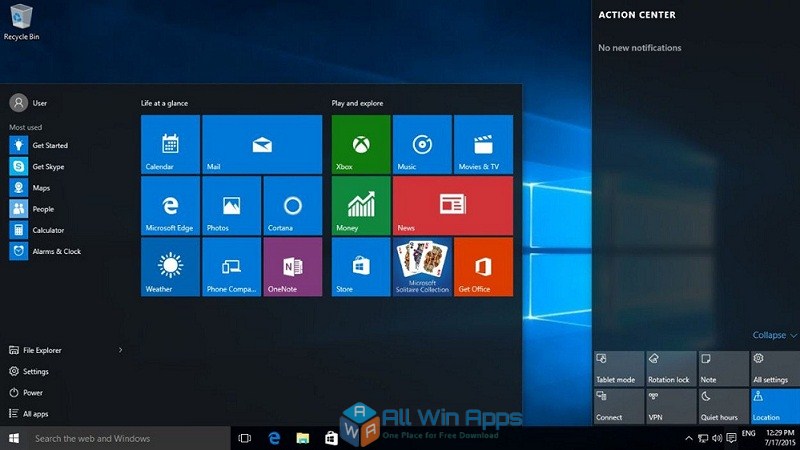Turn off Location quick action
800x450 pixels.
pyautogui.click(x=776, y=406)
